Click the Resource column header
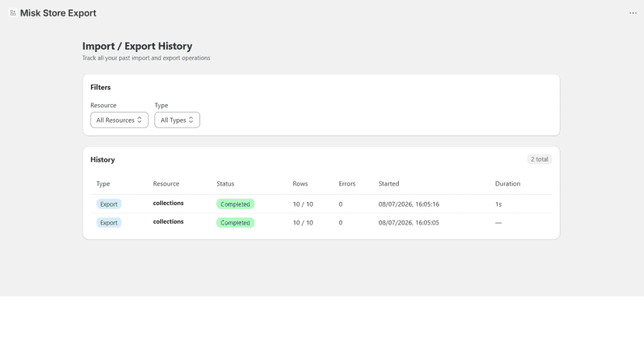The height and width of the screenshot is (362, 644). [166, 183]
